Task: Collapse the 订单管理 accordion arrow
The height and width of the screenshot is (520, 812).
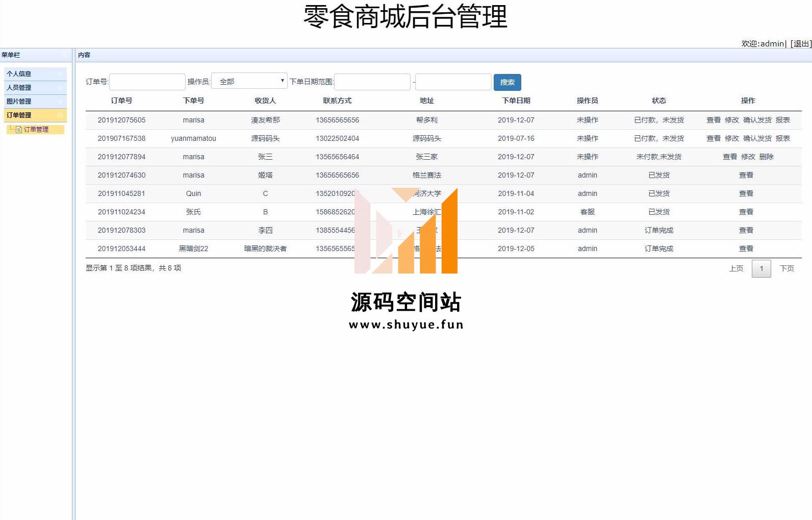Action: coord(61,115)
